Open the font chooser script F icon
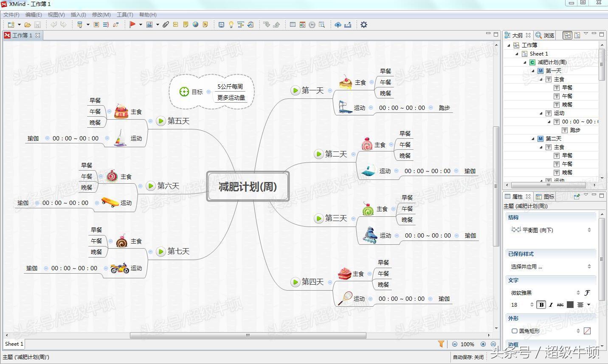 pyautogui.click(x=587, y=293)
